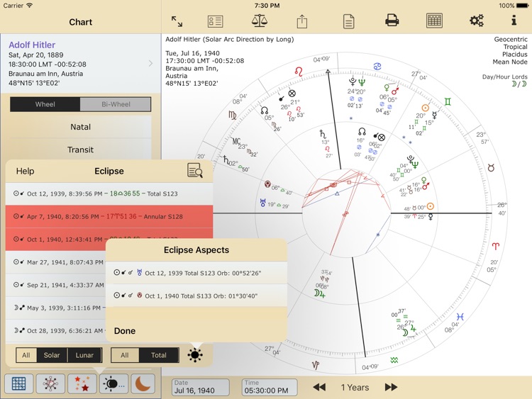Tap Done in Eclipse Aspects popup
The height and width of the screenshot is (399, 532).
point(125,331)
